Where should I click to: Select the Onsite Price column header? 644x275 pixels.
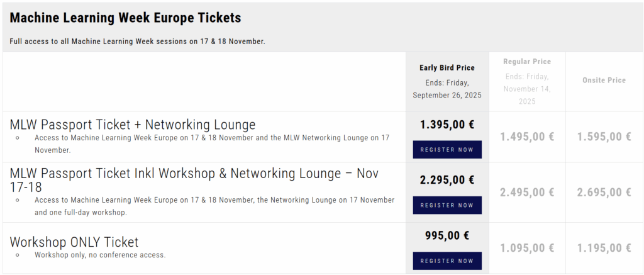604,81
